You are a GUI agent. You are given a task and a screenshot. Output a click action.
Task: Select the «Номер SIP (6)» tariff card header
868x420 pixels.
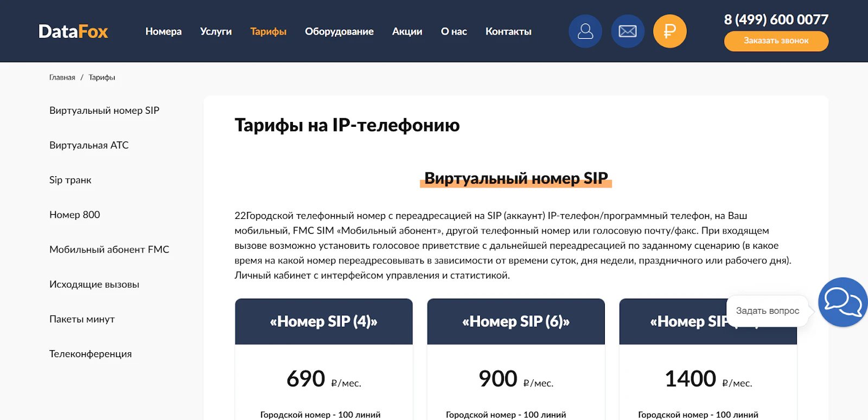(x=516, y=321)
